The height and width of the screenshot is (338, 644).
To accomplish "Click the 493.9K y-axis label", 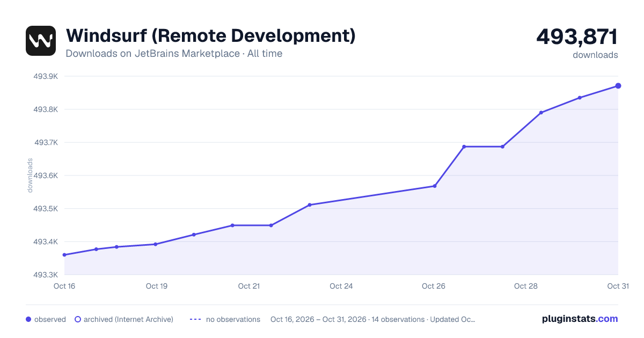I will pos(46,76).
